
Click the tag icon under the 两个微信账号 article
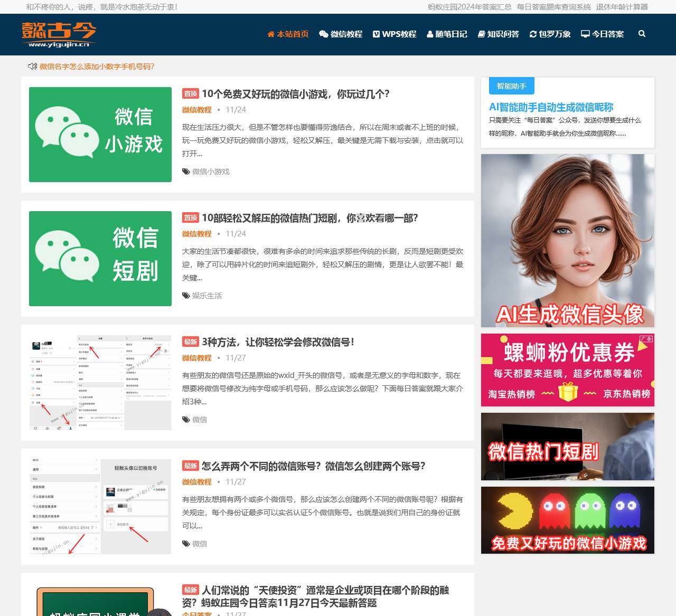(186, 544)
